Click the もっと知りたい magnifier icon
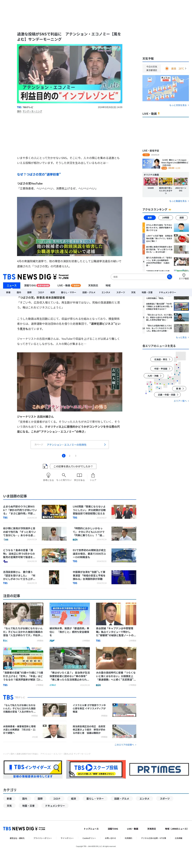The height and width of the screenshot is (868, 192). (x=64, y=475)
